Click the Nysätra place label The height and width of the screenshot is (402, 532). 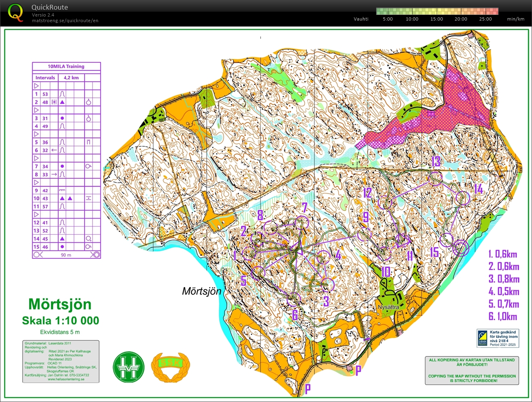tap(388, 307)
